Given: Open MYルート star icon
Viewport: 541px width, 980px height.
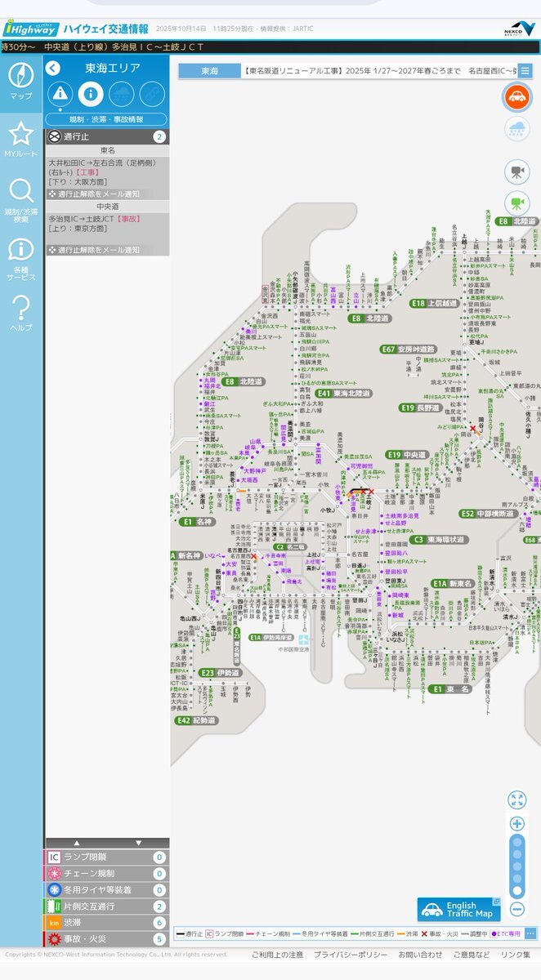Looking at the screenshot, I should tap(21, 136).
